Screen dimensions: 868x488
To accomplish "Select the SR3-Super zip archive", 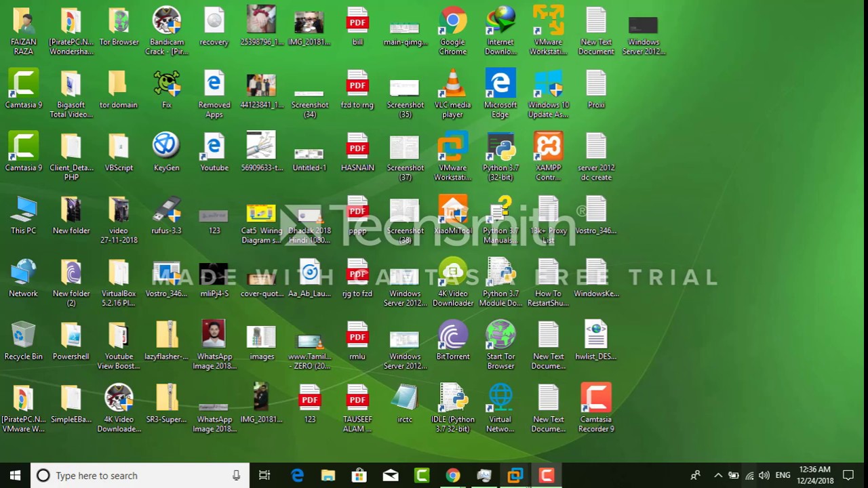I will click(167, 405).
